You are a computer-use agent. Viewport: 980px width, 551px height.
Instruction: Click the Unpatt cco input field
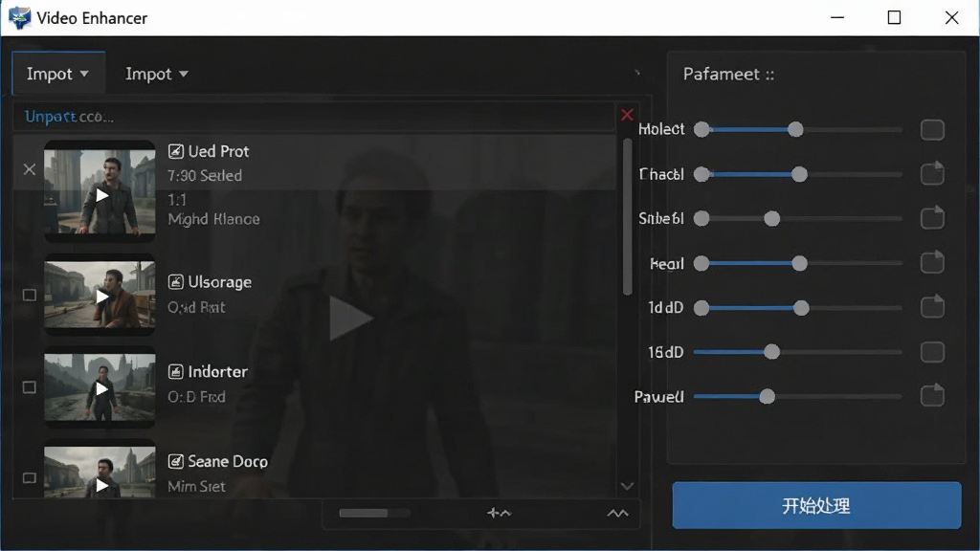[x=314, y=117]
